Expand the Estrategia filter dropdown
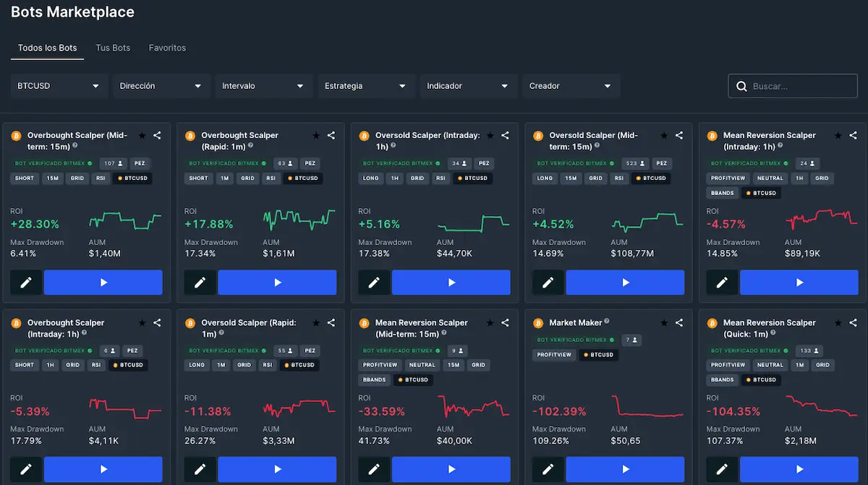The width and height of the screenshot is (868, 485). pos(366,86)
